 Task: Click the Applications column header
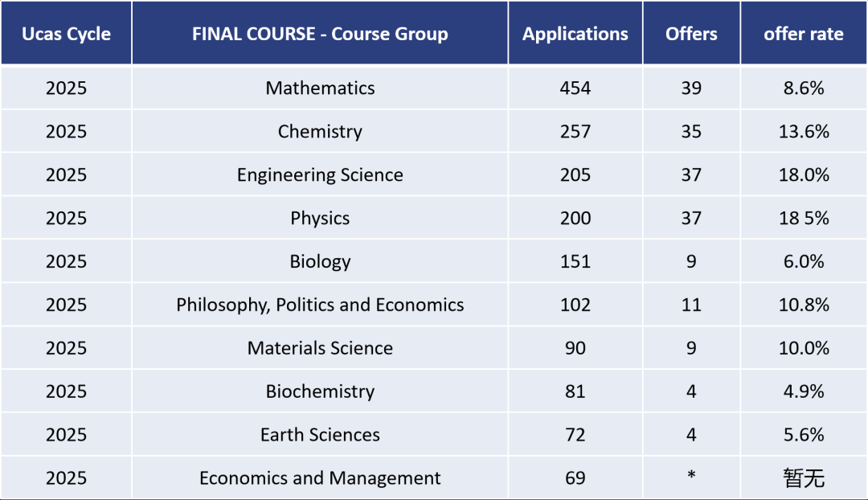[575, 34]
